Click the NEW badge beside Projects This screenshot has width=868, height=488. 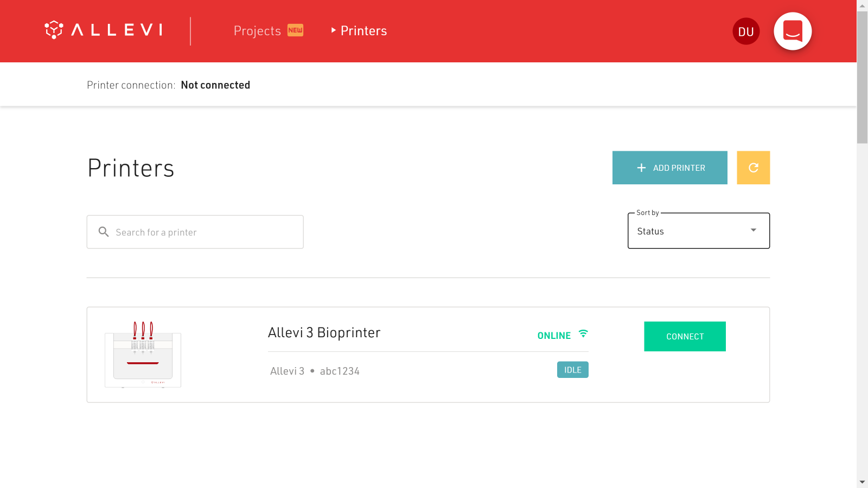click(295, 30)
